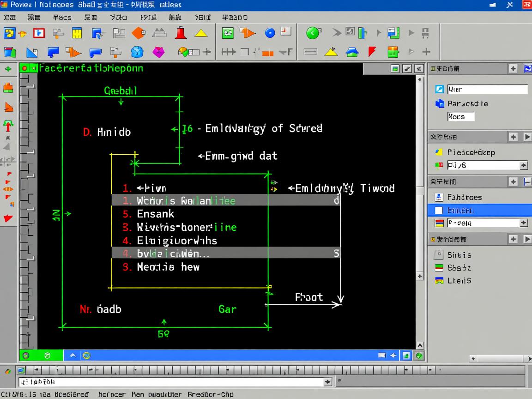Screen dimensions: 532x399
Task: Open the P-cela dropdown arrow
Action: 523,223
